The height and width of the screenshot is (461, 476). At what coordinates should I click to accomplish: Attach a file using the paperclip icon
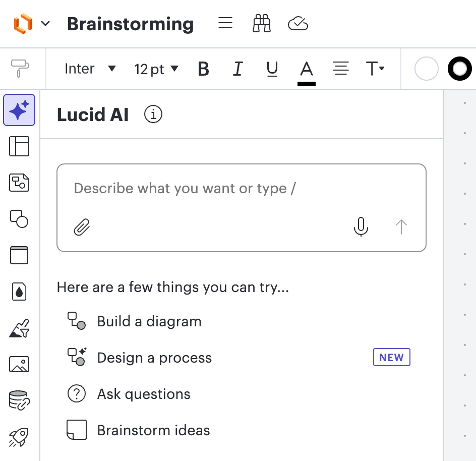[x=82, y=227]
